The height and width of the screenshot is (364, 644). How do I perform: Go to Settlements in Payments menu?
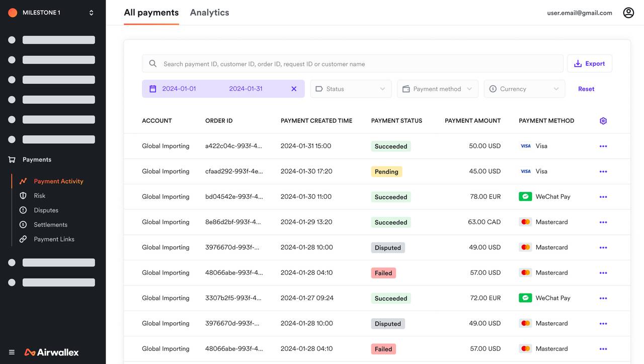coord(50,225)
